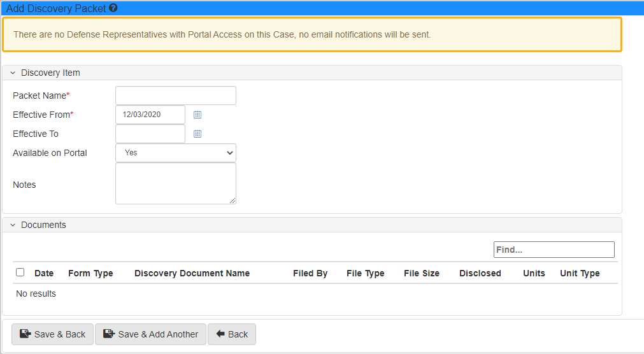644x354 pixels.
Task: Collapse the Documents section
Action: 13,225
